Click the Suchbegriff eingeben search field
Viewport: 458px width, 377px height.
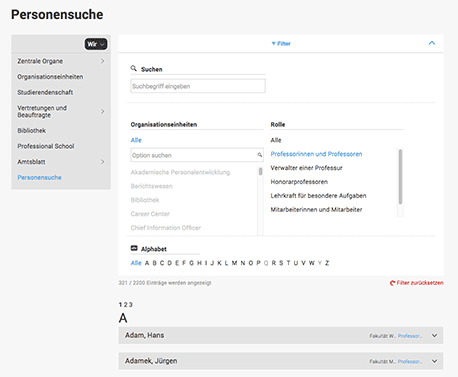198,86
